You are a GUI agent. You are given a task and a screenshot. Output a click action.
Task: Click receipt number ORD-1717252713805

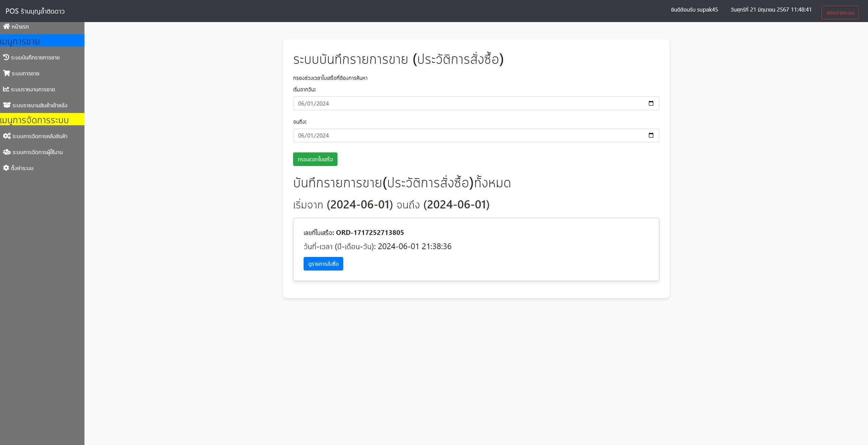(369, 233)
